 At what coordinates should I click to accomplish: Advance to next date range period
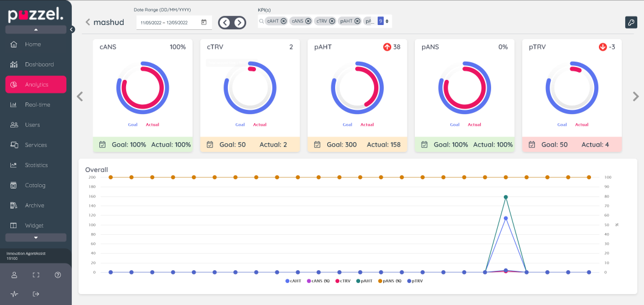click(x=239, y=23)
